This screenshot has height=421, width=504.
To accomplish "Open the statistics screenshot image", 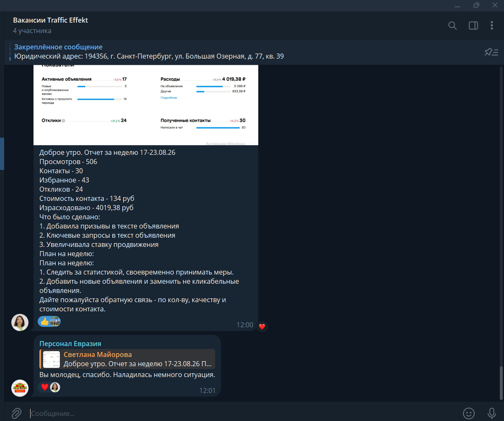I will click(x=146, y=105).
